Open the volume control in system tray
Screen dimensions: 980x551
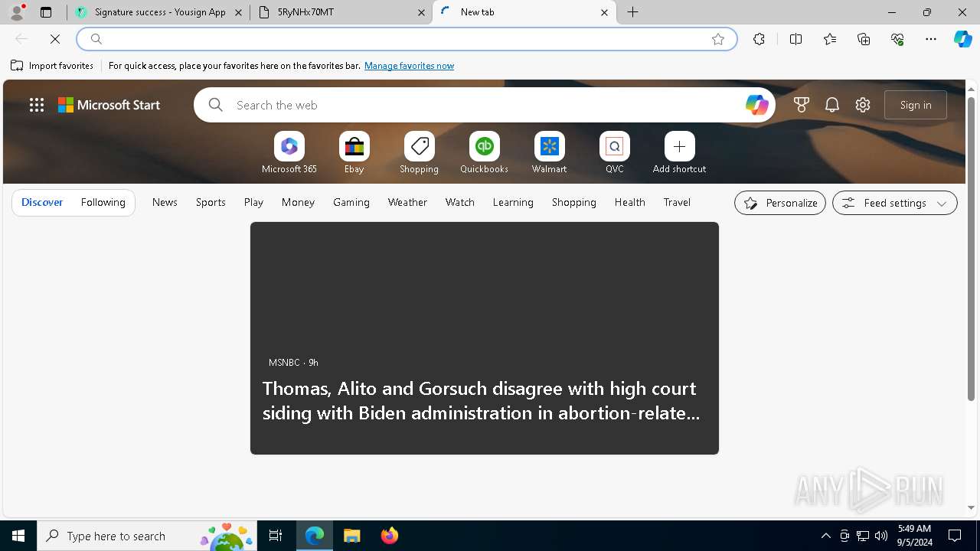[881, 536]
